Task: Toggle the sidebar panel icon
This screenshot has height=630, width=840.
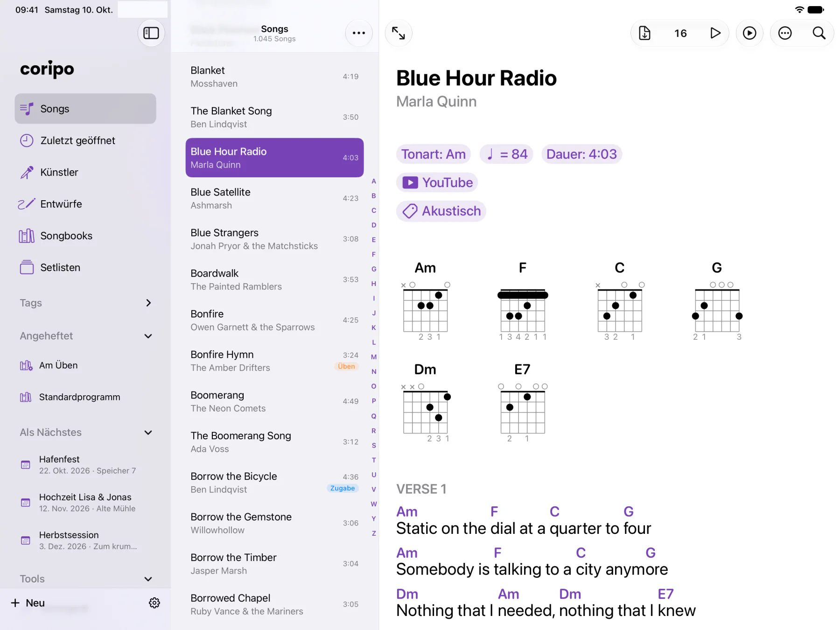Action: click(x=151, y=33)
